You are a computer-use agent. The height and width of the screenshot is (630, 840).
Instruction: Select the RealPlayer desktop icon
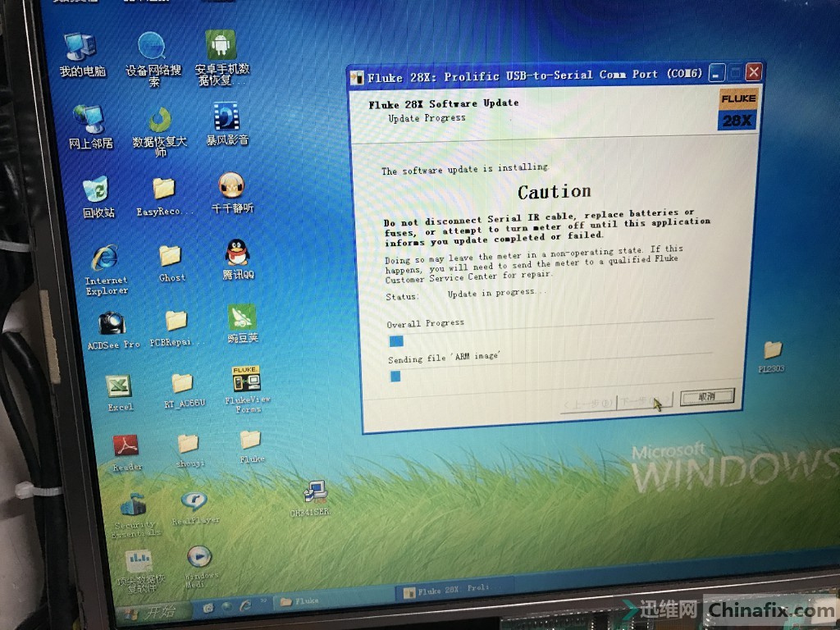click(x=195, y=508)
